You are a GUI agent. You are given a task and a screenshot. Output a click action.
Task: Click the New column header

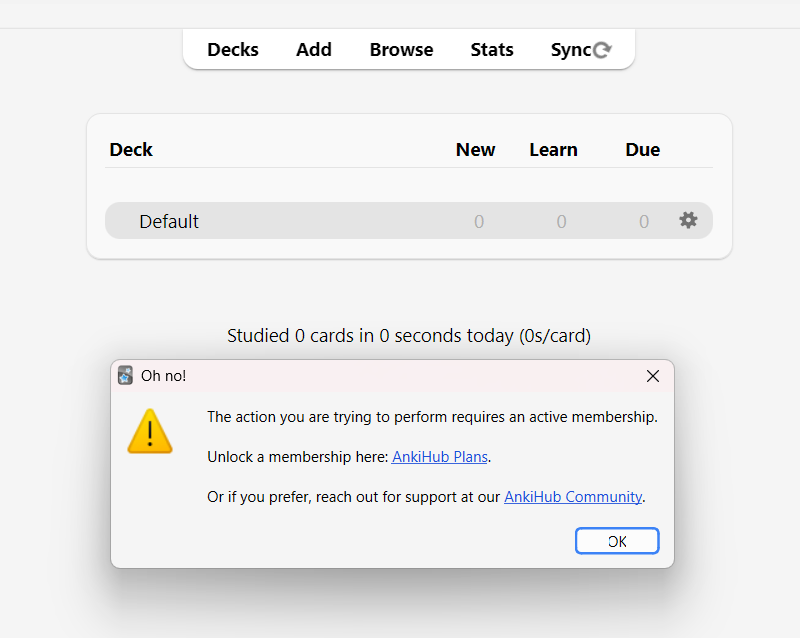pos(475,150)
